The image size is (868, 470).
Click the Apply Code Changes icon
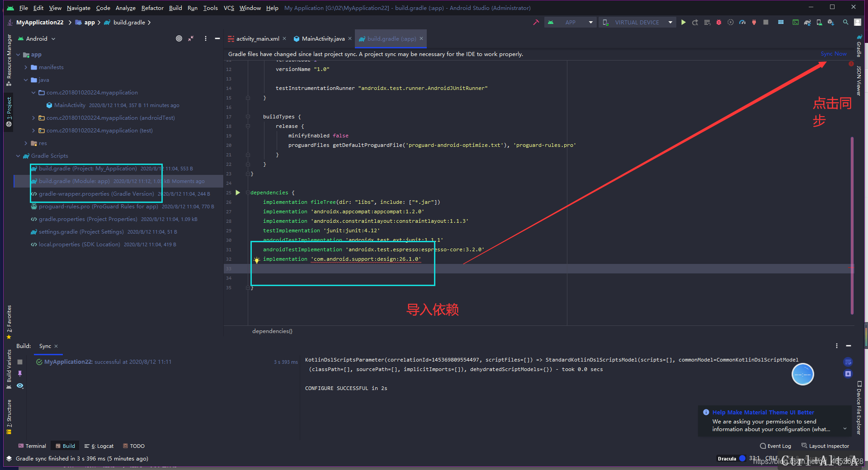coord(707,22)
